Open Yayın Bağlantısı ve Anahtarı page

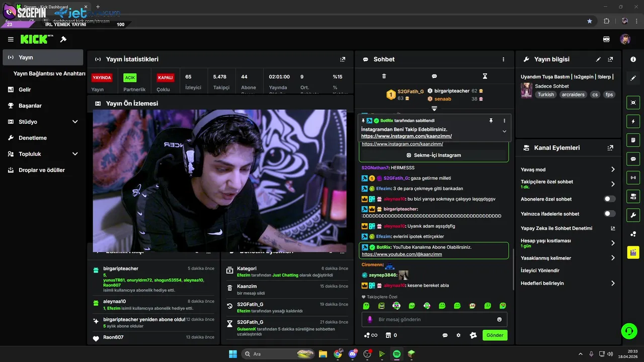49,73
